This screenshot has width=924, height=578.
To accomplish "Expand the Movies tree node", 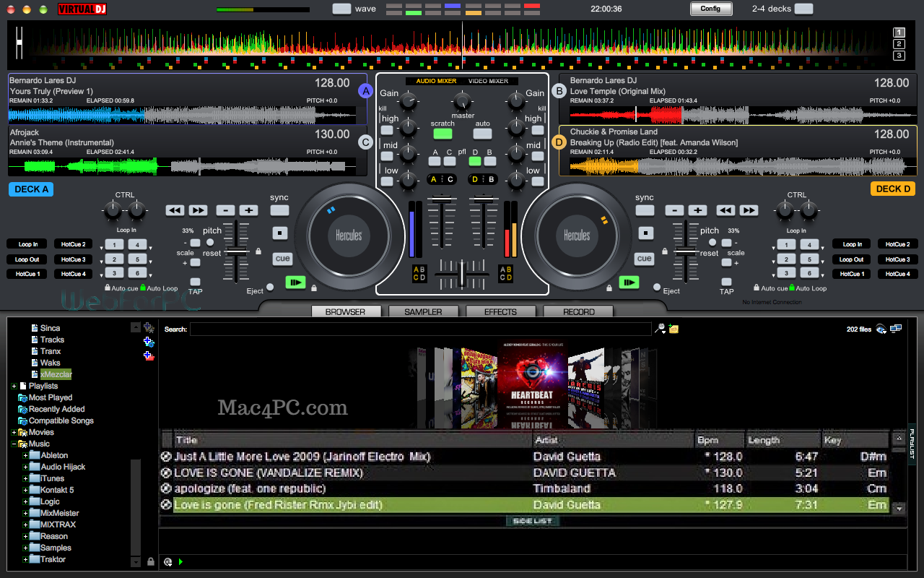I will coord(14,433).
